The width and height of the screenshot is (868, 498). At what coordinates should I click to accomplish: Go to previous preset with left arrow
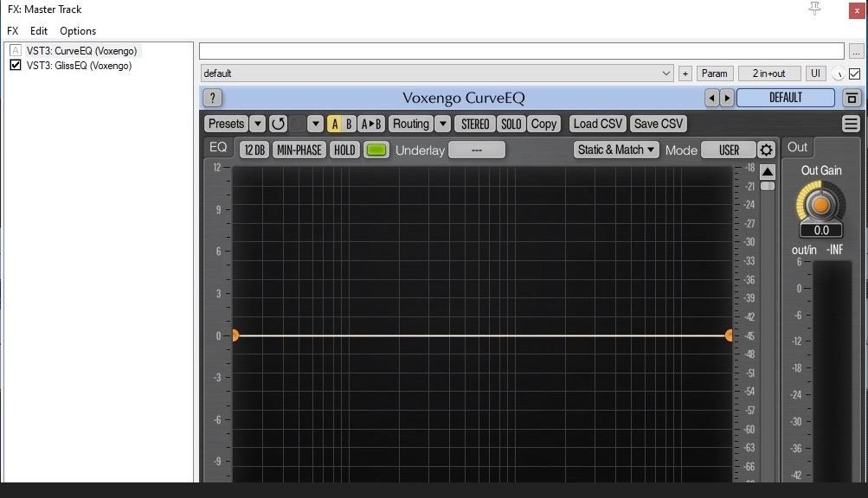(712, 98)
